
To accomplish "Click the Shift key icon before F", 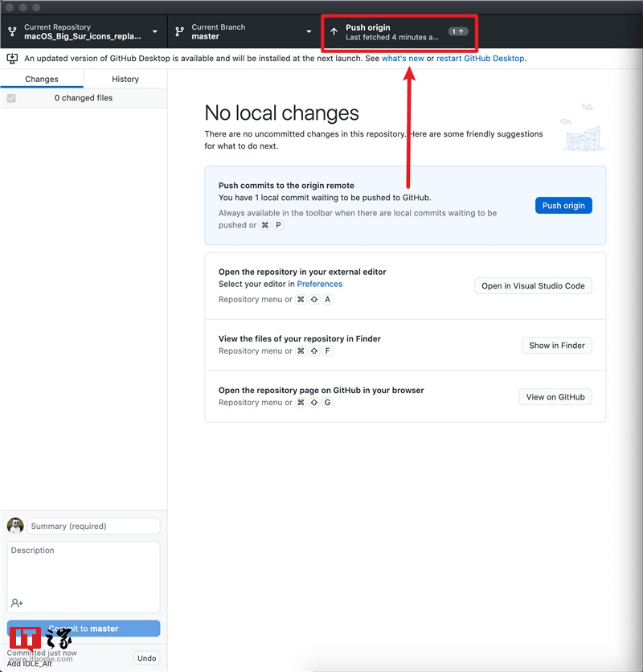I will tap(314, 350).
